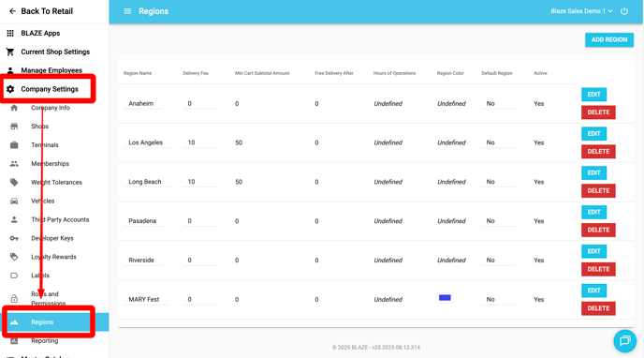The width and height of the screenshot is (644, 358).
Task: Click the Manage Employees person icon
Action: click(10, 70)
